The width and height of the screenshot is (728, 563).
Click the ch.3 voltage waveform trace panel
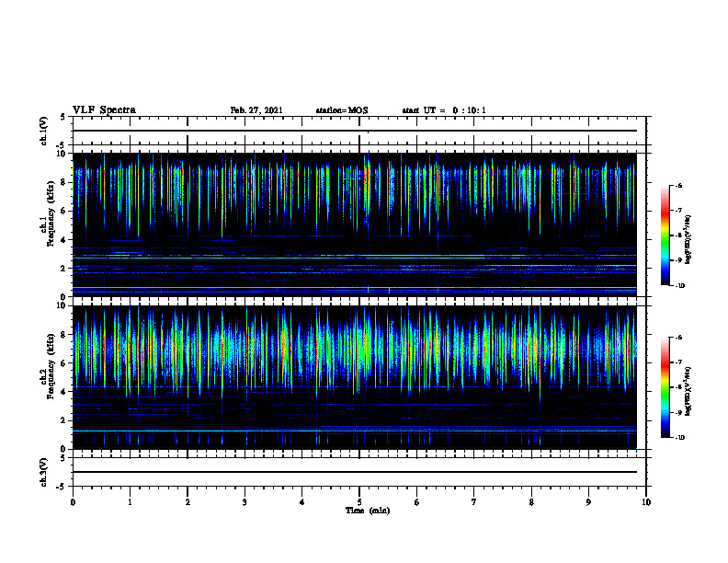359,472
